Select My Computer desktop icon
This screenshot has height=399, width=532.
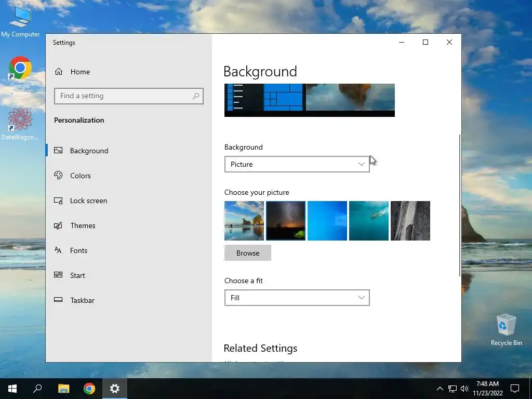click(20, 22)
